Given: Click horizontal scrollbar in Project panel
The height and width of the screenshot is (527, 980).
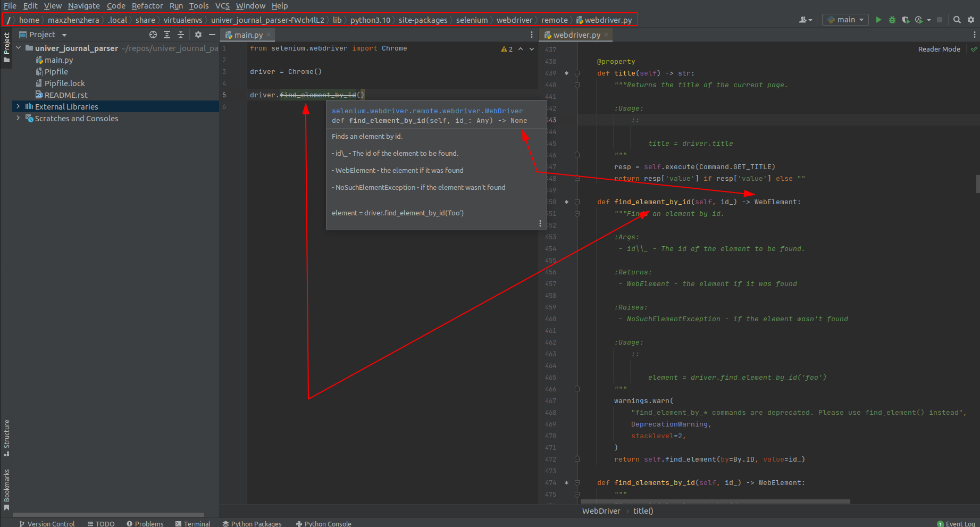Looking at the screenshot, I should (108, 515).
